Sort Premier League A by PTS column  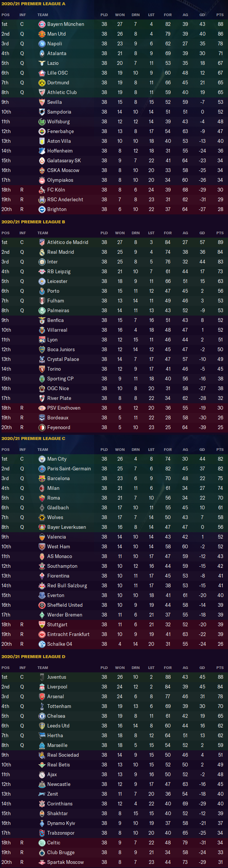pyautogui.click(x=220, y=15)
